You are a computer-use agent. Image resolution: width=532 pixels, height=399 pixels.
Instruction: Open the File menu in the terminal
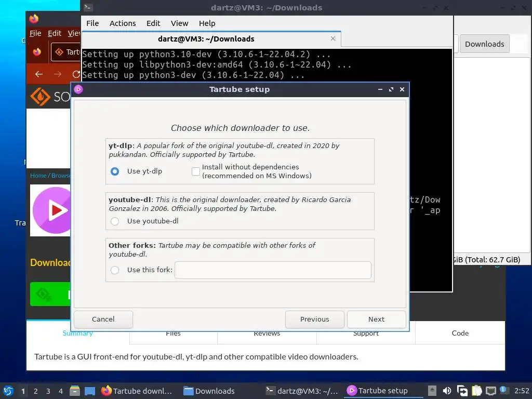92,23
